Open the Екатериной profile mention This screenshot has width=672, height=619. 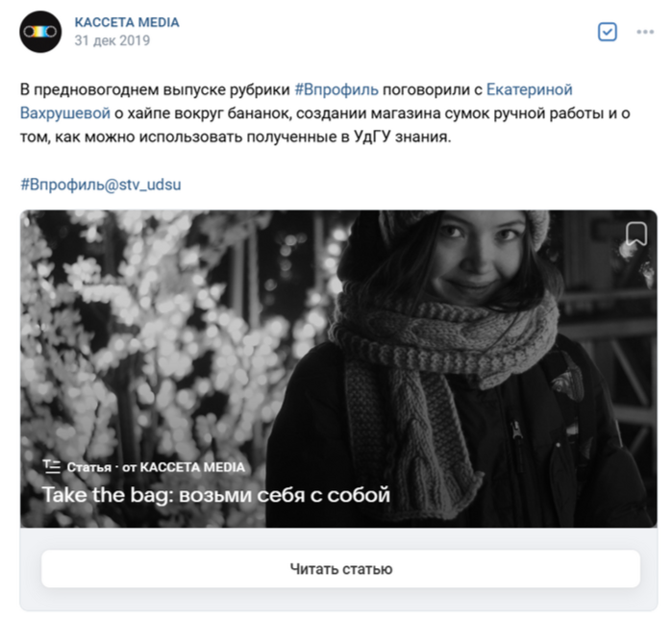pyautogui.click(x=530, y=89)
